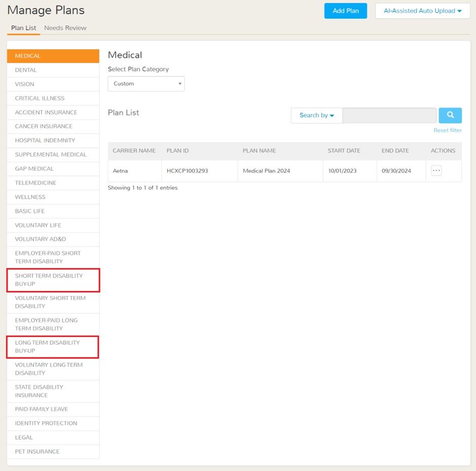Image resolution: width=476 pixels, height=471 pixels.
Task: Click into the plan search text field
Action: (x=389, y=115)
